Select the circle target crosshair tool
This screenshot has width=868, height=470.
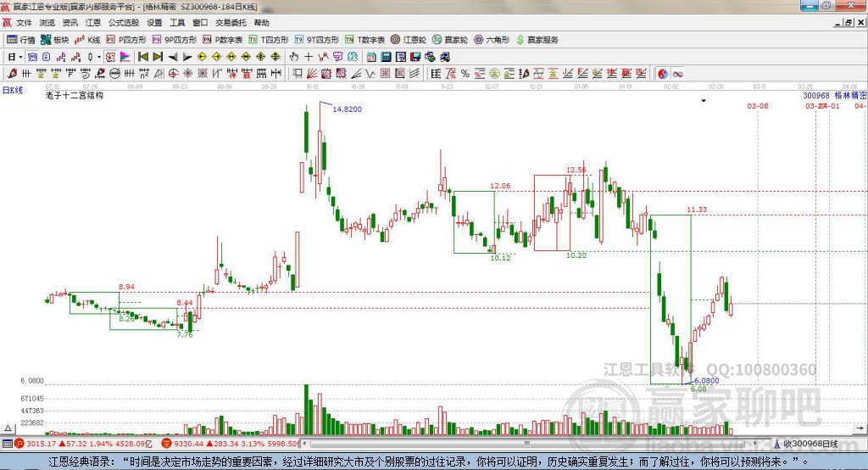tap(173, 73)
